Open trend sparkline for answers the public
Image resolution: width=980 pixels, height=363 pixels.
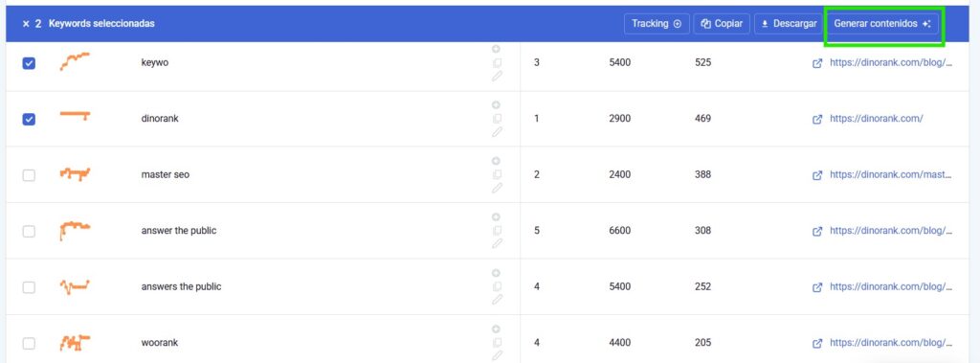[75, 286]
